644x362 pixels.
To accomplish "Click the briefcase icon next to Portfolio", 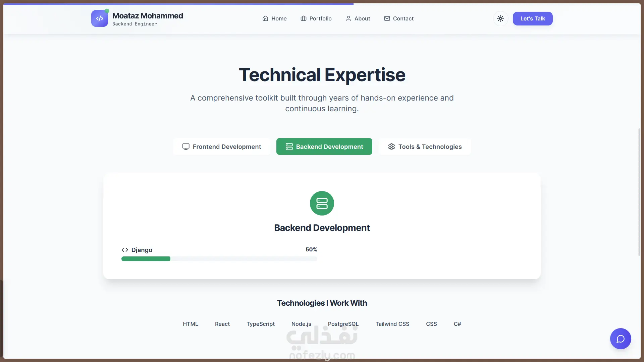I will point(304,18).
